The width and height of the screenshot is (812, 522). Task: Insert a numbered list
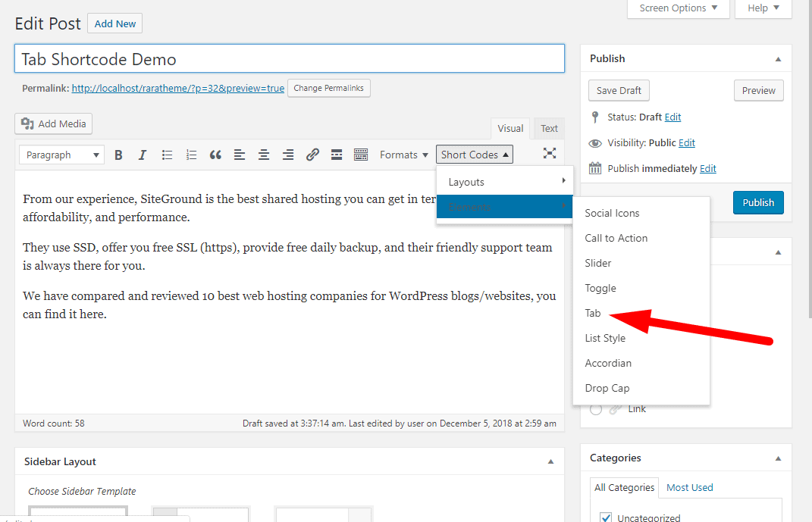(191, 155)
